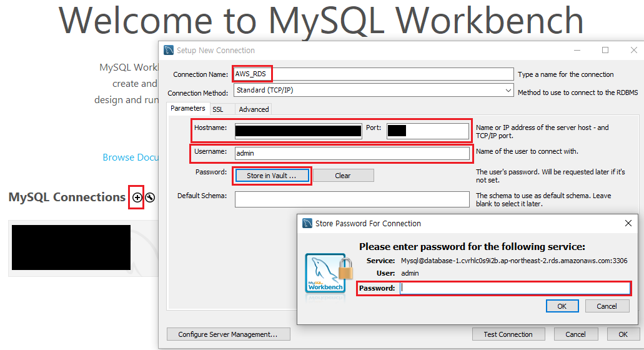Focus the Username field containing admin
Screen dimensions: 644x350
pyautogui.click(x=352, y=153)
